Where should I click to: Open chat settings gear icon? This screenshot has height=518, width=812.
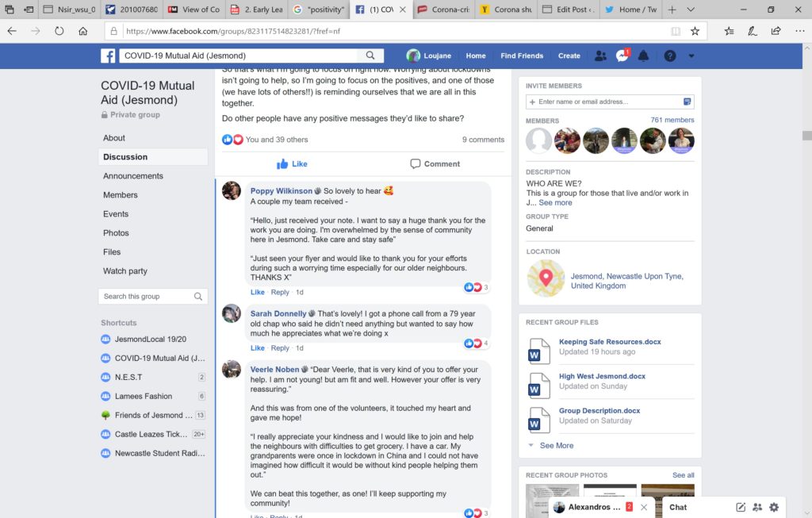pyautogui.click(x=774, y=507)
